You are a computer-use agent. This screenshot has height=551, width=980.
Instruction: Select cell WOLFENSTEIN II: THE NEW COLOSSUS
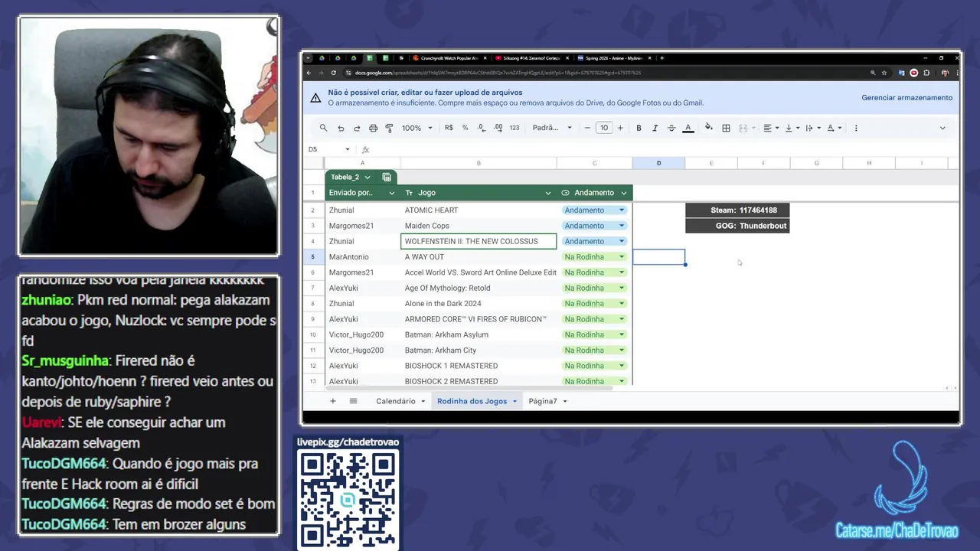[x=479, y=241]
